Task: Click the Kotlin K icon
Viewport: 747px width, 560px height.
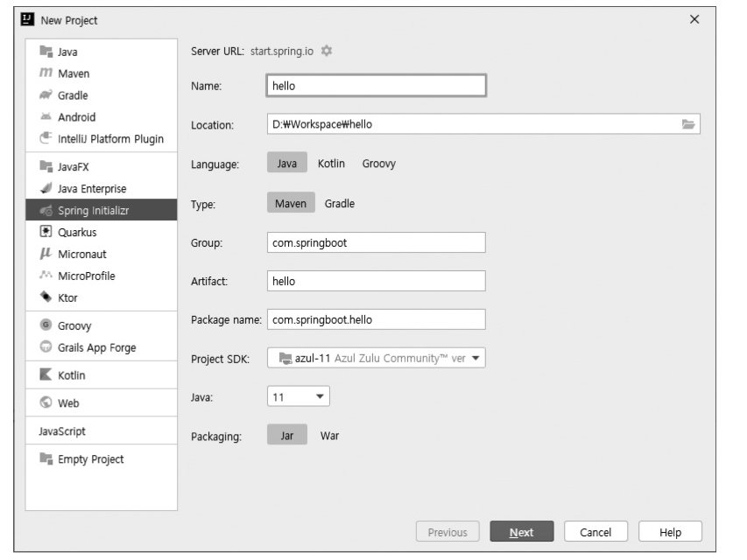Action: click(x=46, y=374)
